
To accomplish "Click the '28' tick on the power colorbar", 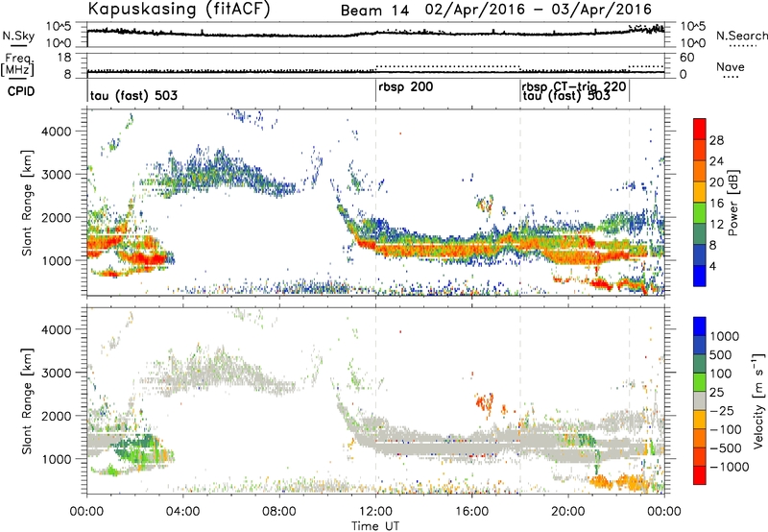I will point(716,140).
